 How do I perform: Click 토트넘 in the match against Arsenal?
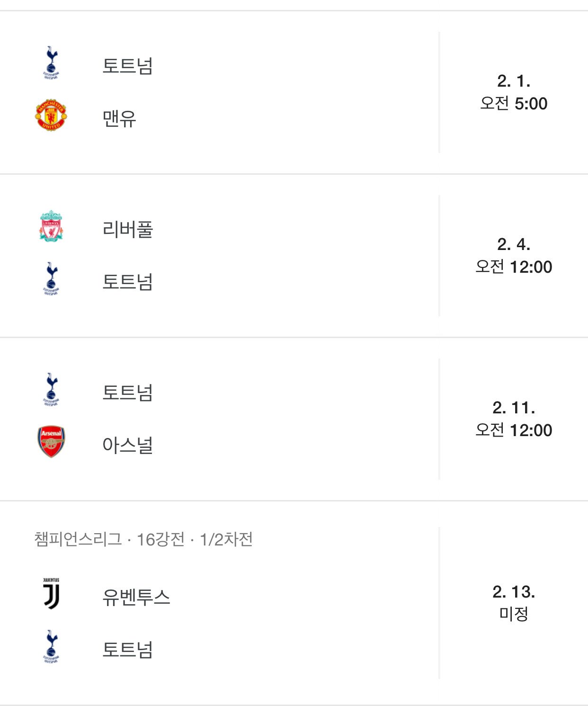pyautogui.click(x=128, y=393)
